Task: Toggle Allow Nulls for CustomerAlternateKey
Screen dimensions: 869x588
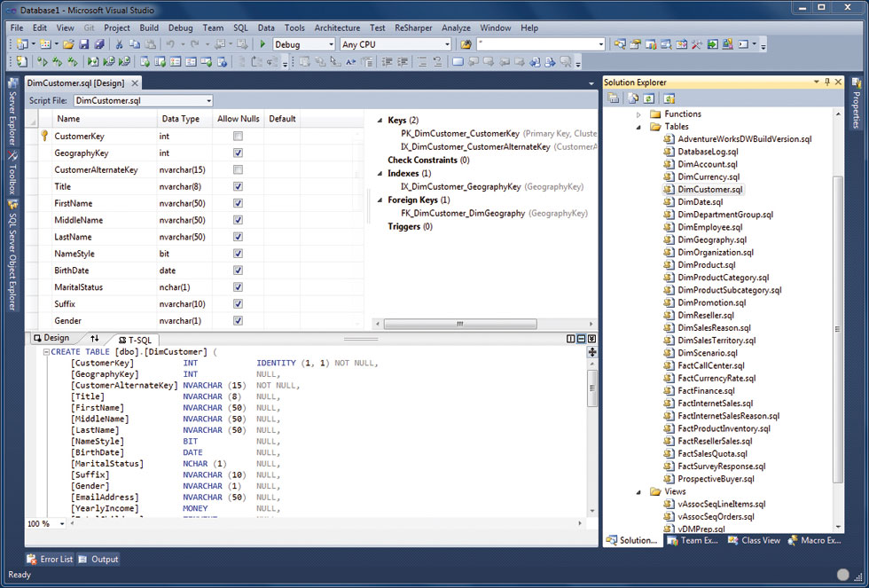Action: (238, 169)
